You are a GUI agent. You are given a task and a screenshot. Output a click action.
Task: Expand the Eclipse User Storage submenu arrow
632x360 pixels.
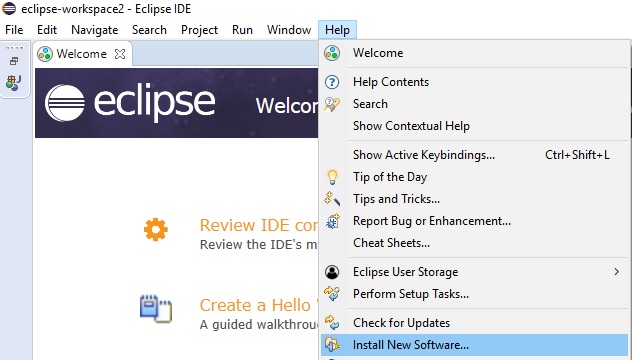coord(616,272)
